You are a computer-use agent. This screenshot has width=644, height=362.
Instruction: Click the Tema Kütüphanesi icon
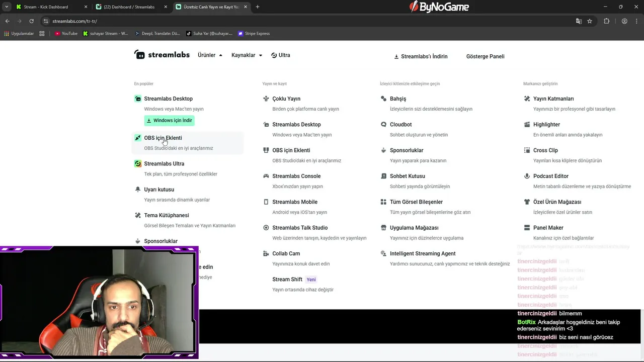138,215
